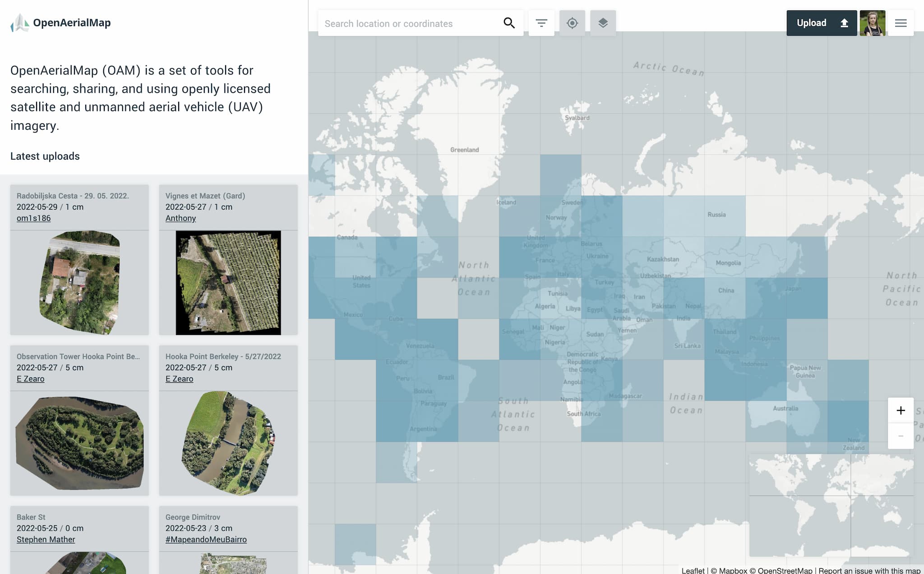Click the 'Vignes et Mazet (Gard)' title

[x=205, y=196]
